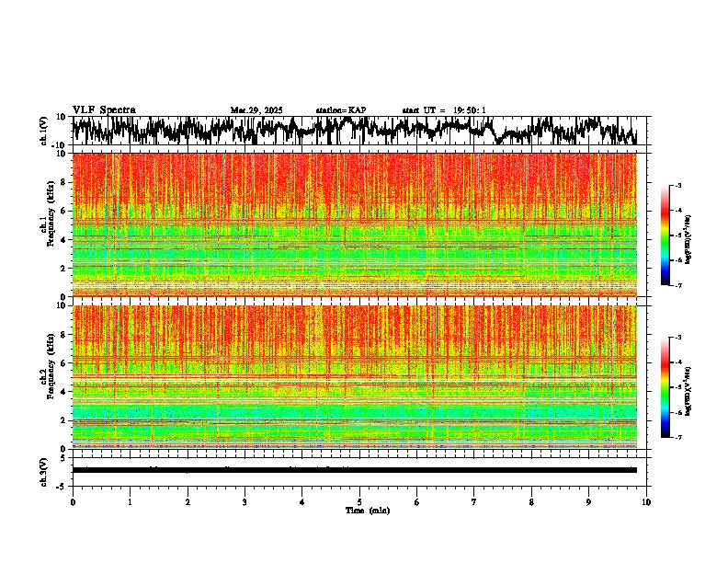Viewport: 728px width, 563px height.
Task: Click the ch.1 waveform trace plot
Action: (x=354, y=131)
